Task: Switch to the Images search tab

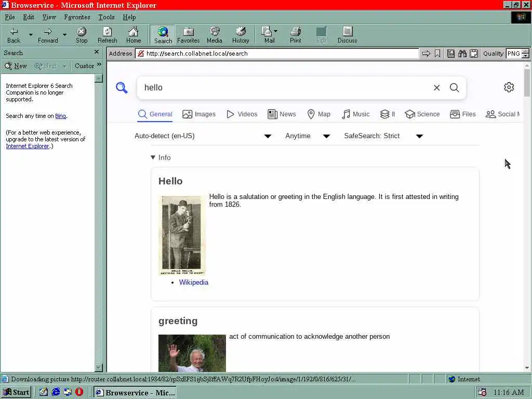Action: (x=199, y=114)
